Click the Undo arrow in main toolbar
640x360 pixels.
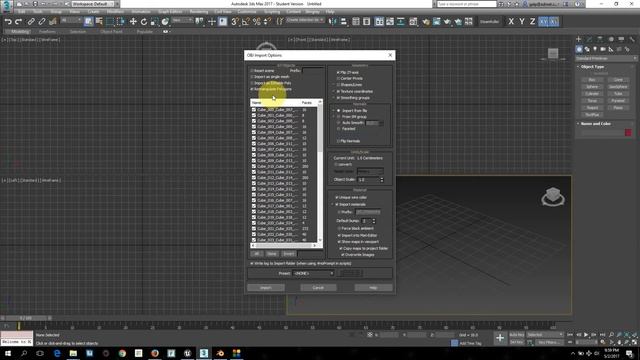8,22
